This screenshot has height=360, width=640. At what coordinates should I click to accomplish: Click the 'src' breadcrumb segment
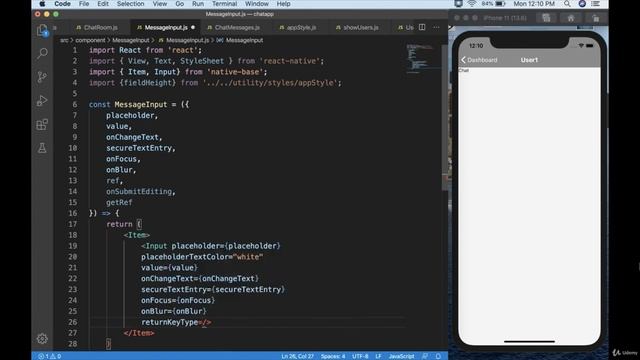(x=64, y=40)
